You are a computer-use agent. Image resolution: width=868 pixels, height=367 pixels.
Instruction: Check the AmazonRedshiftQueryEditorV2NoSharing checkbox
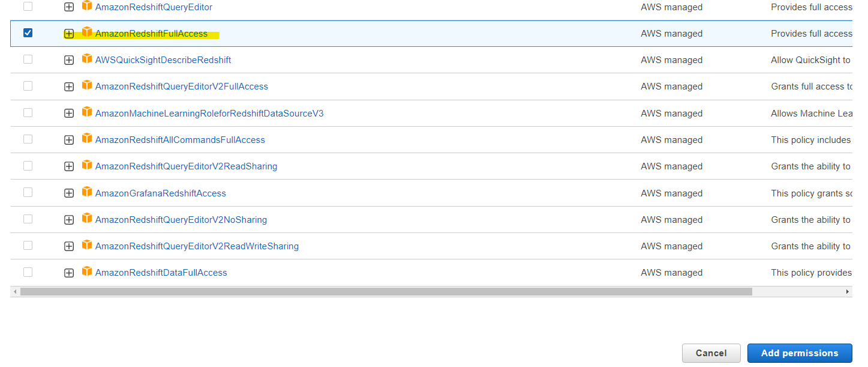click(x=28, y=219)
